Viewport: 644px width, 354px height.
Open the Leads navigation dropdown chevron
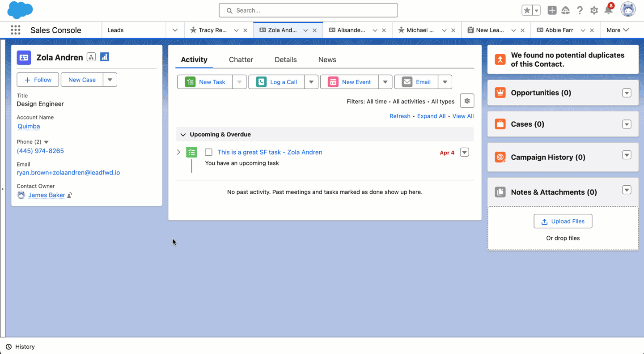pyautogui.click(x=175, y=30)
